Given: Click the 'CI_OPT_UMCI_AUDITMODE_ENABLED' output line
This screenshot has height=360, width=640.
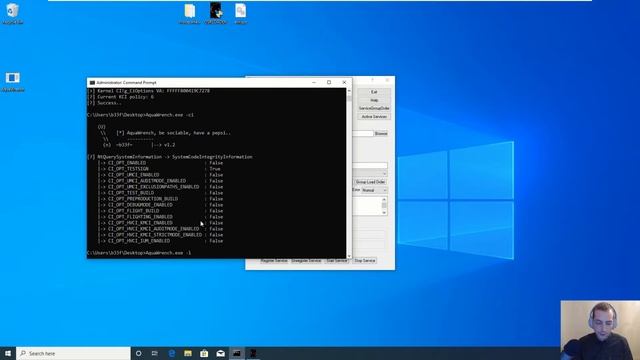Looking at the screenshot, I should [x=160, y=181].
